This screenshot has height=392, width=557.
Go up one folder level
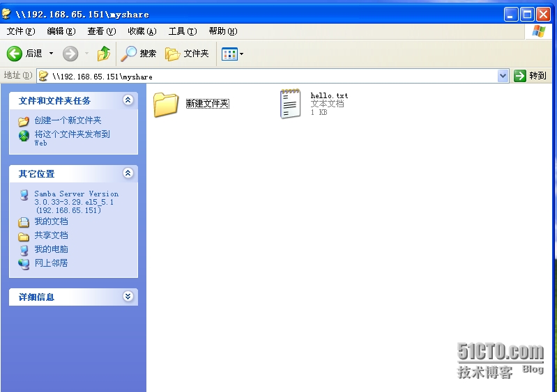(104, 54)
